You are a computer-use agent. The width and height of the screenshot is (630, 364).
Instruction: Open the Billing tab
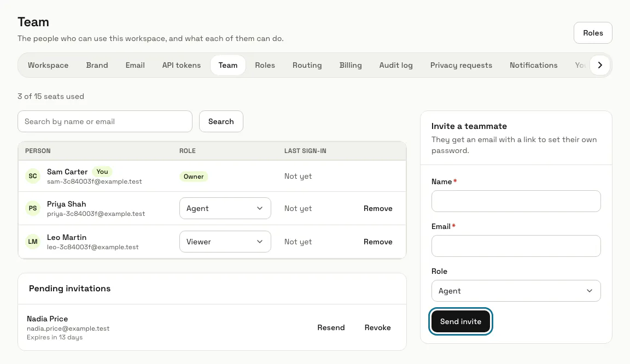[x=351, y=65]
